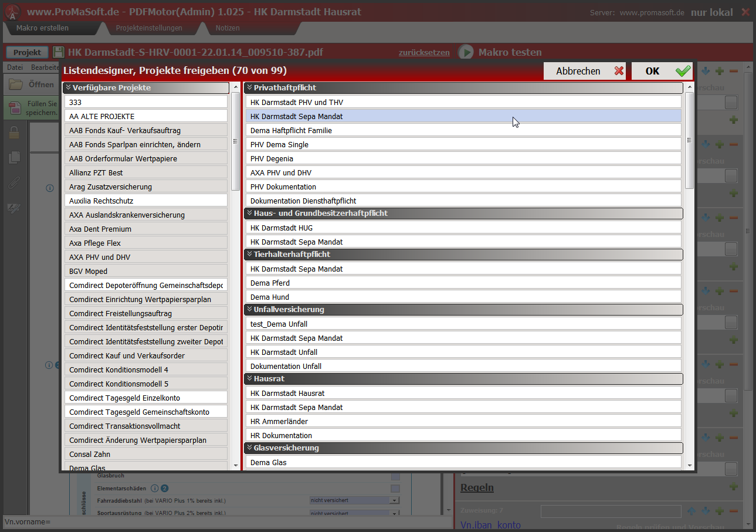Click the Vn.iban_konto link
This screenshot has width=756, height=532.
point(490,525)
